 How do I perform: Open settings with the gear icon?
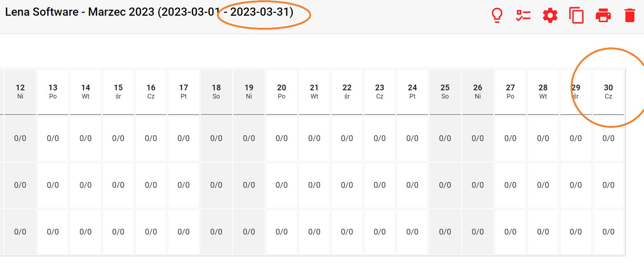tap(550, 15)
